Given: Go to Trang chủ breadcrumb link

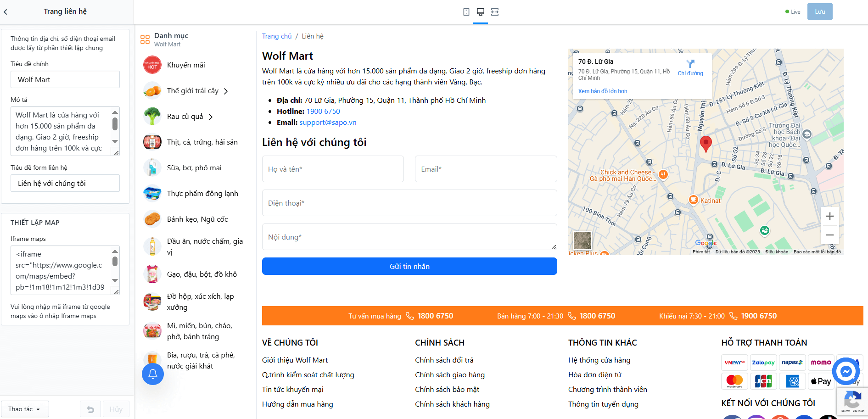Looking at the screenshot, I should coord(277,36).
